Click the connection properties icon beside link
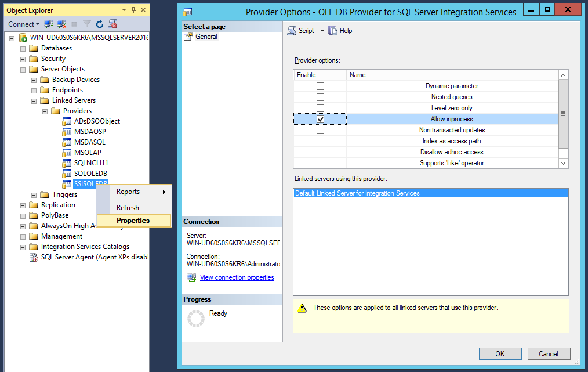Screen dimensions: 588x372 (191, 277)
